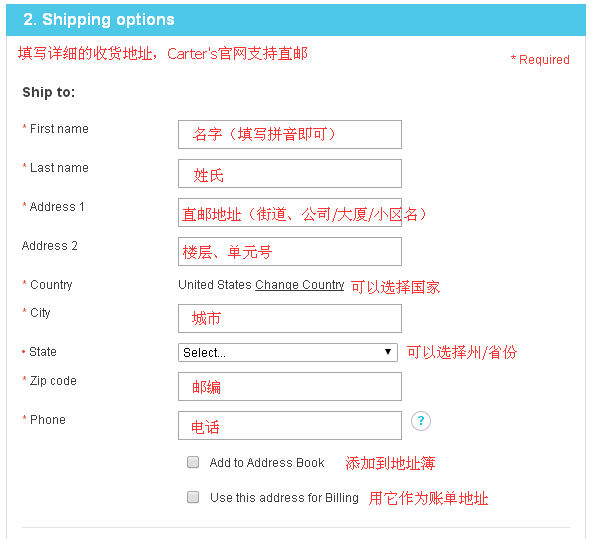Screen dimensions: 595x539
Task: Select the Phone number input
Action: point(290,426)
